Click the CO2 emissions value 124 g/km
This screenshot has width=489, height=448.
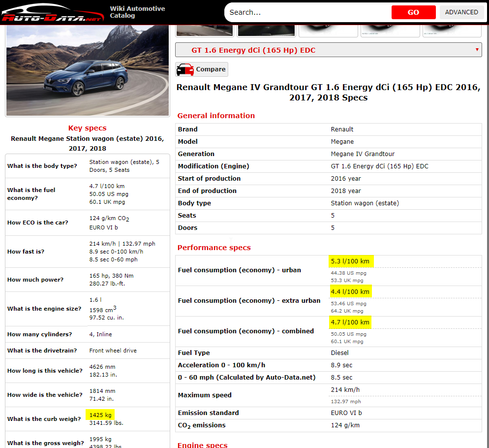pyautogui.click(x=345, y=425)
